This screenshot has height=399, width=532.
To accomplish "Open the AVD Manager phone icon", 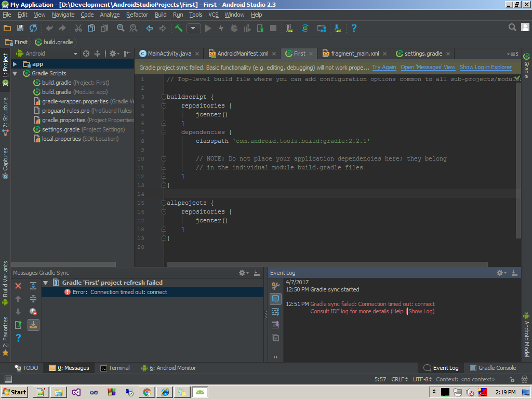I will (x=289, y=28).
